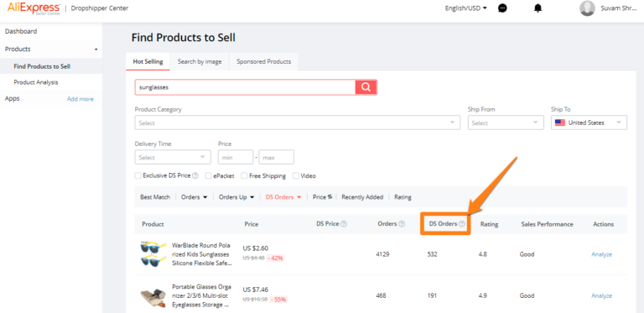The image size is (644, 313).
Task: Open the Sponsored Products tab
Action: 263,61
